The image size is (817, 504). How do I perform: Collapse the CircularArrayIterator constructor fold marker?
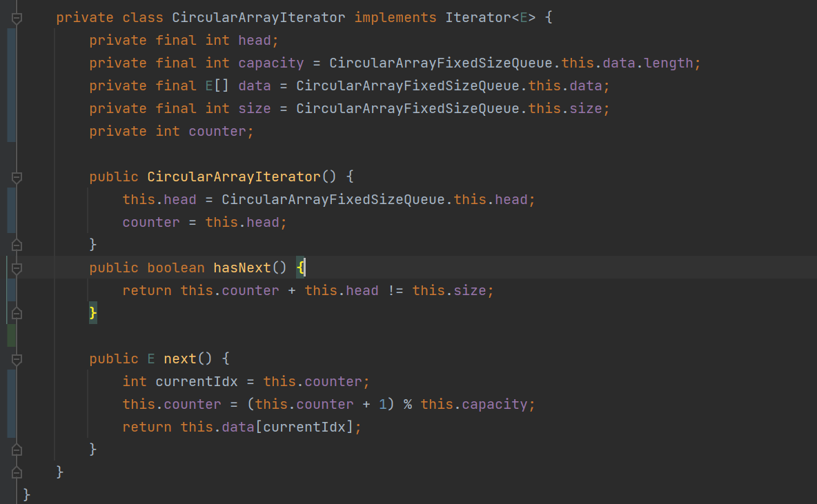click(x=17, y=177)
